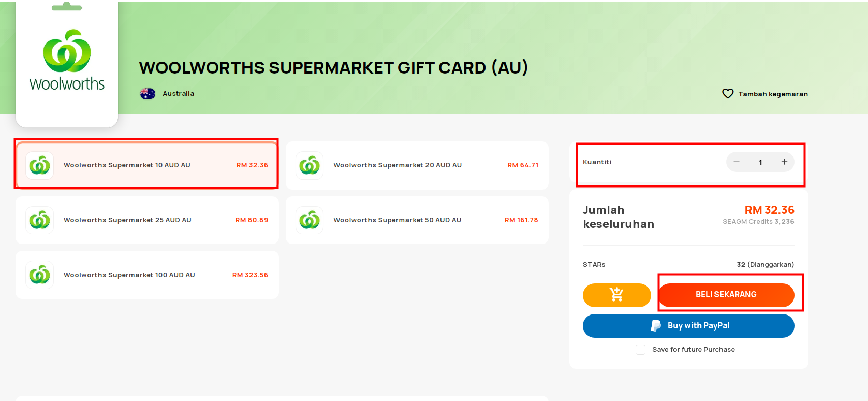Click Woolworths logo on 50 AUD card

(x=310, y=220)
